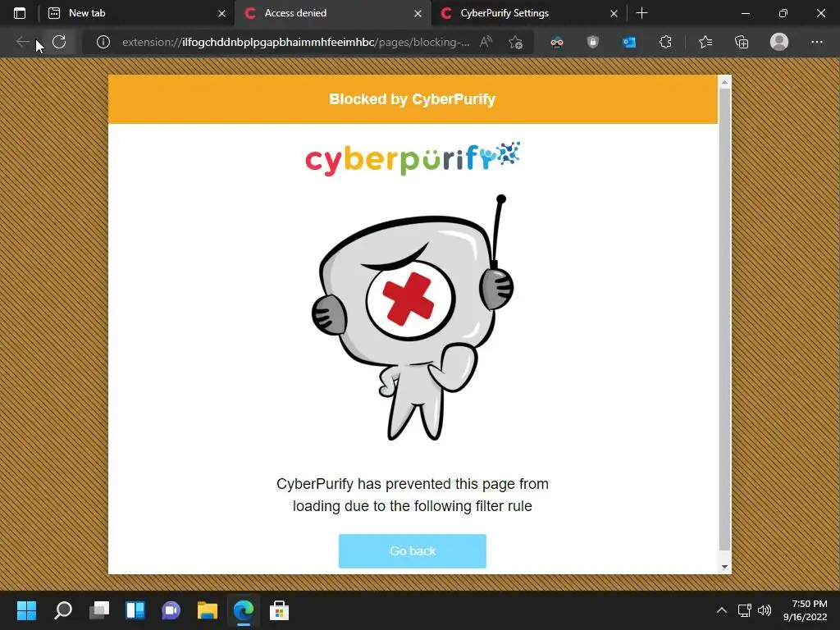
Task: Click the vertical scrollbar thumb
Action: 724,319
